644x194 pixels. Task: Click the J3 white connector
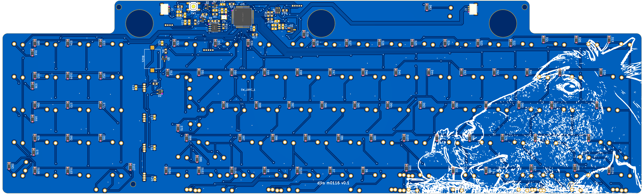[x=164, y=9]
